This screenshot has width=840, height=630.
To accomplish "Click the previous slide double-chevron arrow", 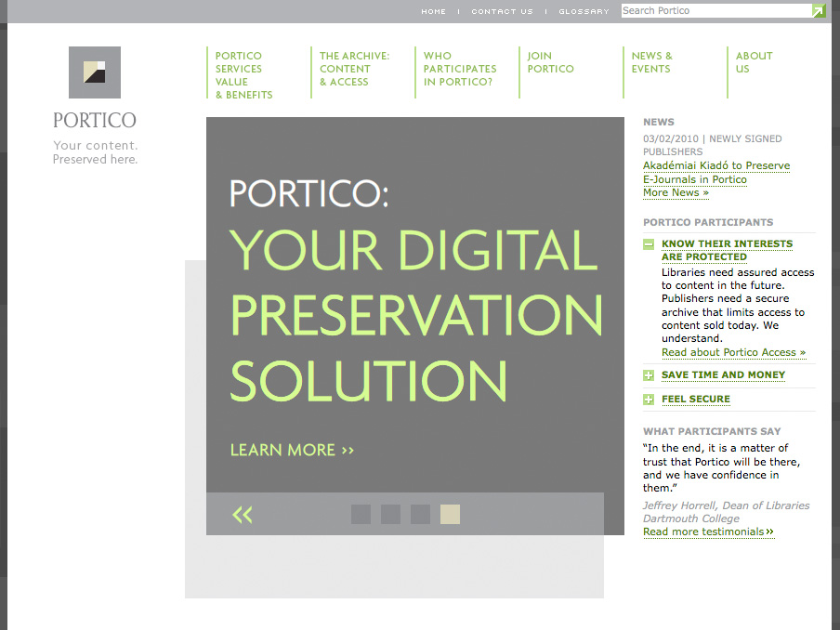I will (243, 515).
